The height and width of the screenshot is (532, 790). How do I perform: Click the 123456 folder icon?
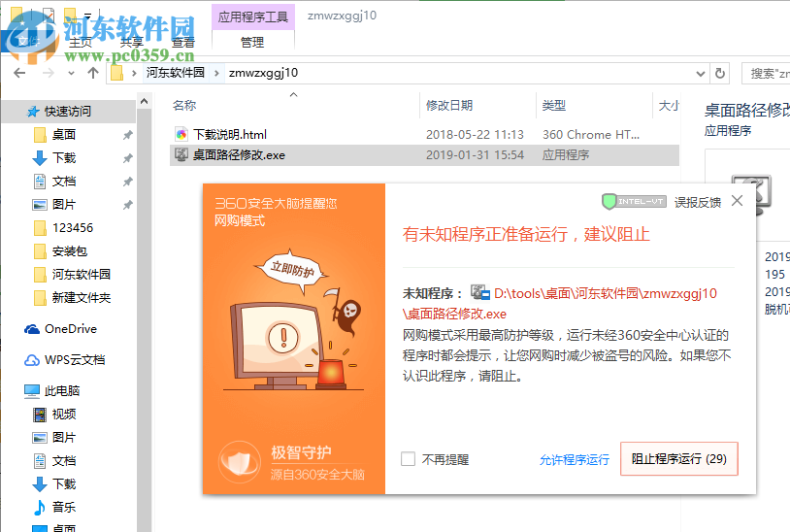[x=40, y=228]
